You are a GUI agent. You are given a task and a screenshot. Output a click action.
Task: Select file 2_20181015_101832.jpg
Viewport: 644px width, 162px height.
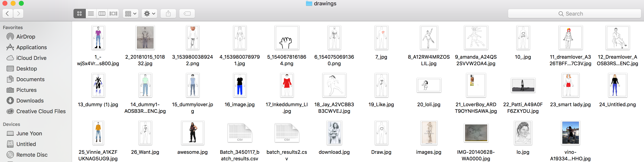pos(145,38)
